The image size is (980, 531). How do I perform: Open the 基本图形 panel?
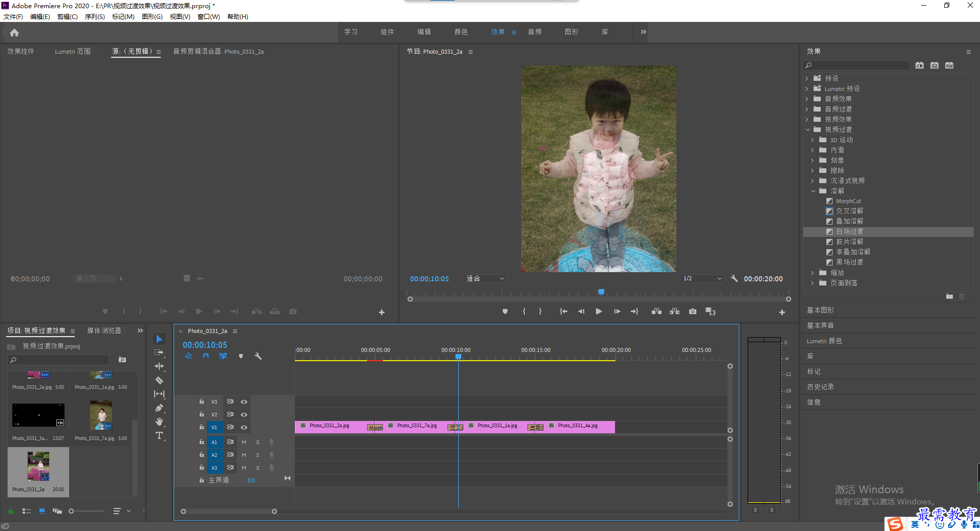point(820,310)
